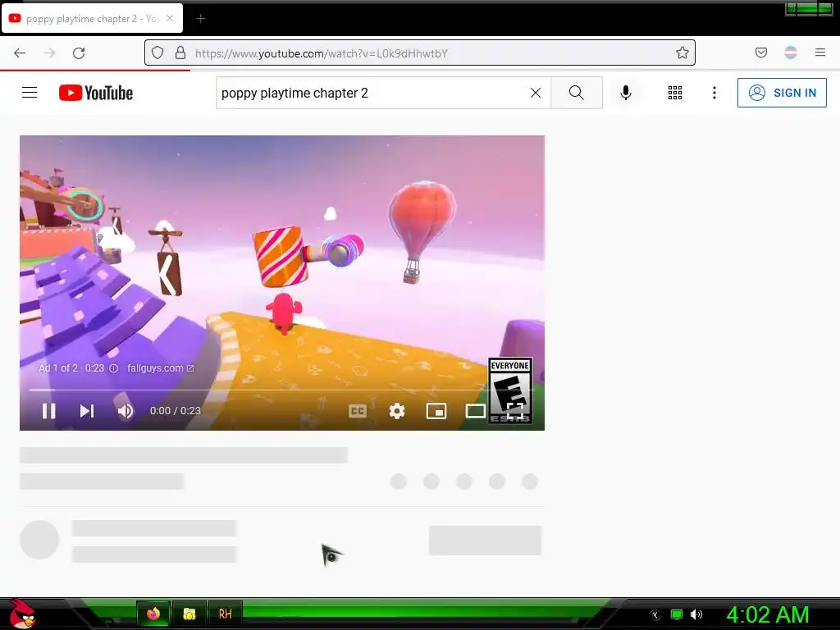Image resolution: width=840 pixels, height=630 pixels.
Task: Reload the page with refresh icon
Action: click(x=79, y=52)
